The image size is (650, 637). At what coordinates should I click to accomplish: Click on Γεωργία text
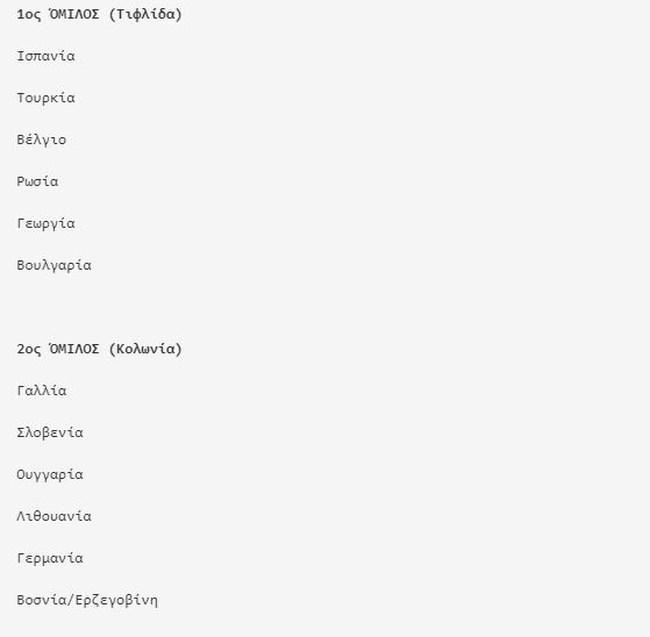click(46, 223)
